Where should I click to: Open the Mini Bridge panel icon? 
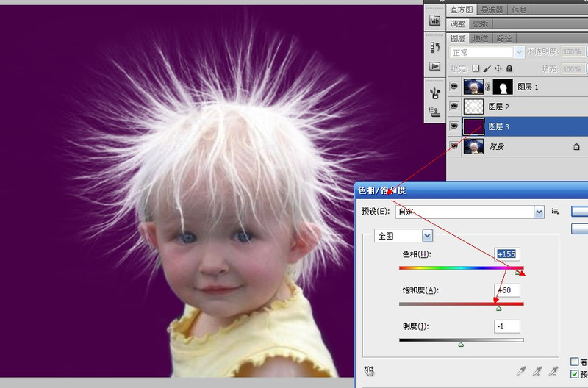point(434,21)
